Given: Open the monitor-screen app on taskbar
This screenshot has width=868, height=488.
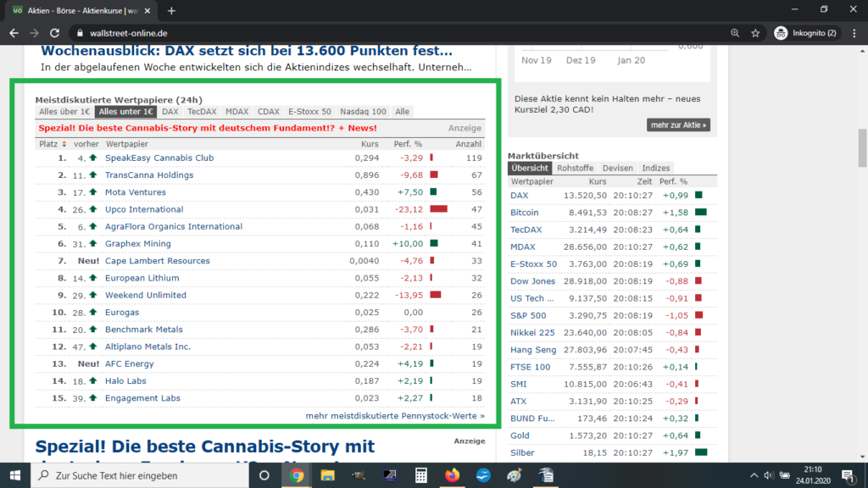Looking at the screenshot, I should pos(390,475).
